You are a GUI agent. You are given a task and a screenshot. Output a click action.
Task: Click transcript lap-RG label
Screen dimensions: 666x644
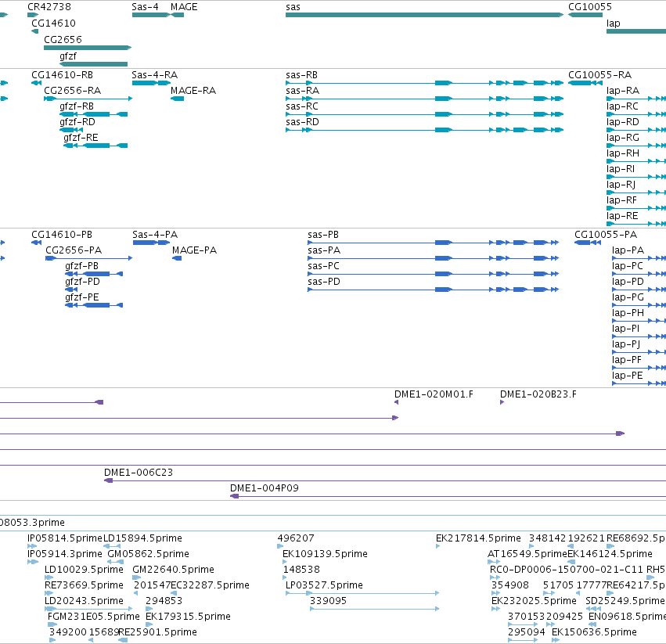click(623, 138)
